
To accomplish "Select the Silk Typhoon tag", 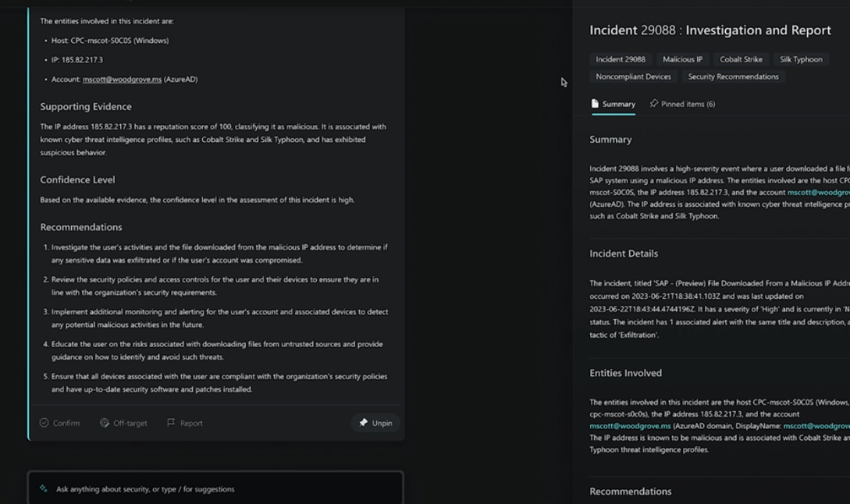I will (801, 59).
